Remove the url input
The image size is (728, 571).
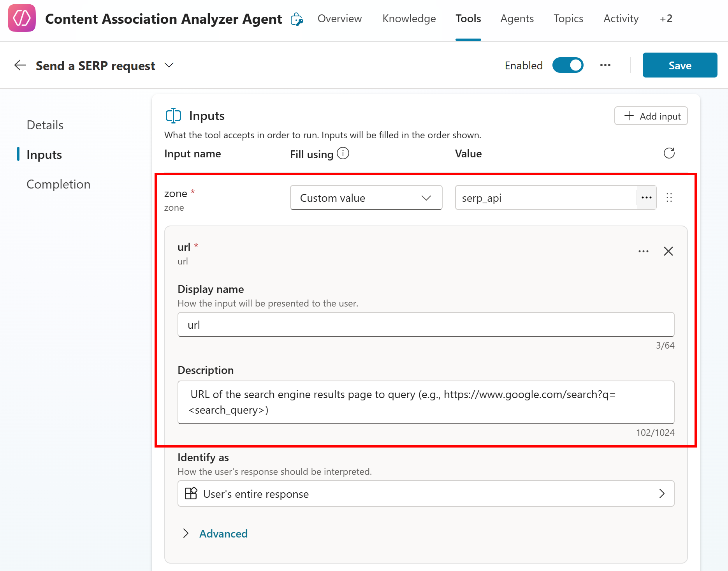pos(668,251)
